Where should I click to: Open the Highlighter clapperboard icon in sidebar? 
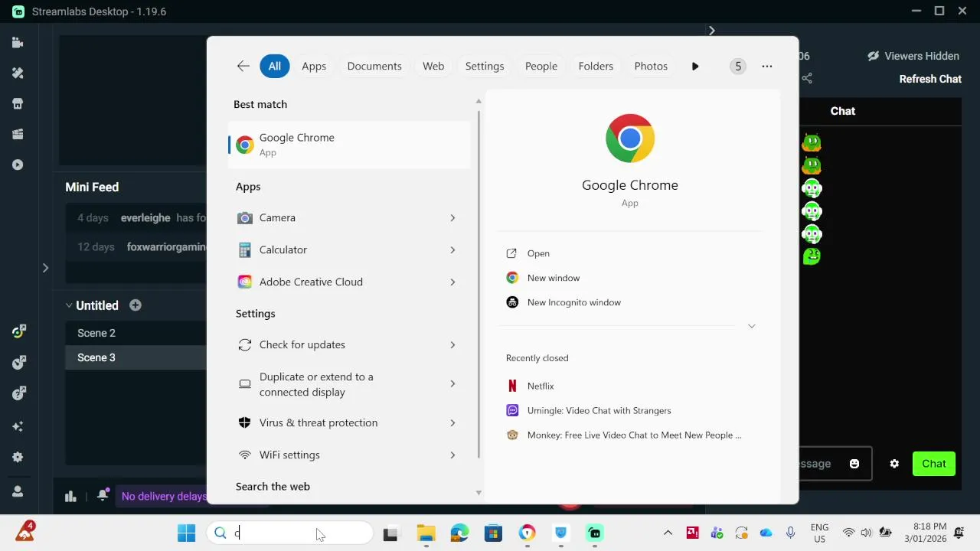point(18,135)
